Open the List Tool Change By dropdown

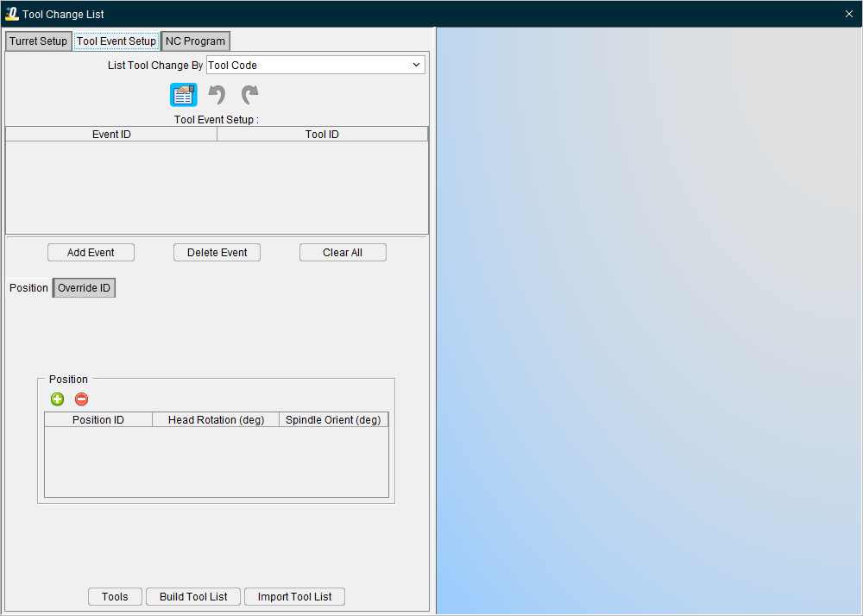315,65
